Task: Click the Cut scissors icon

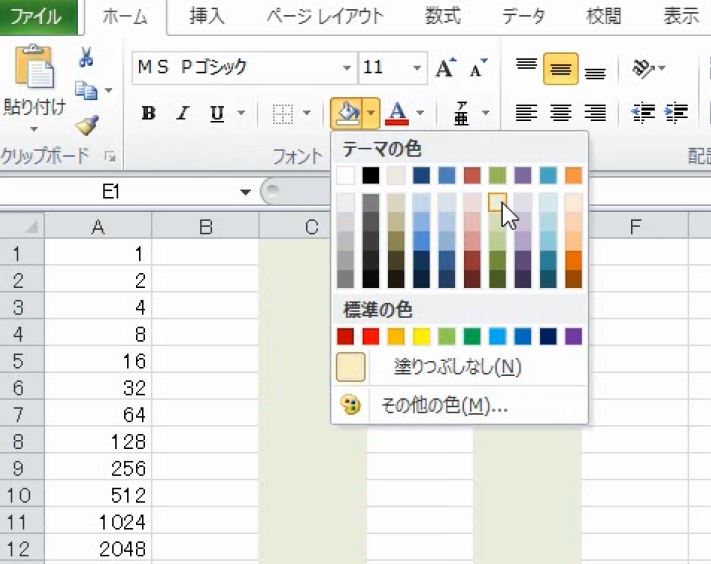Action: (86, 57)
